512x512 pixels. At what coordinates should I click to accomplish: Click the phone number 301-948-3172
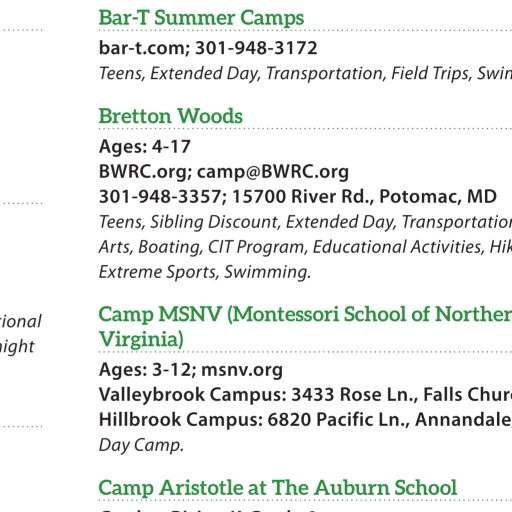256,48
